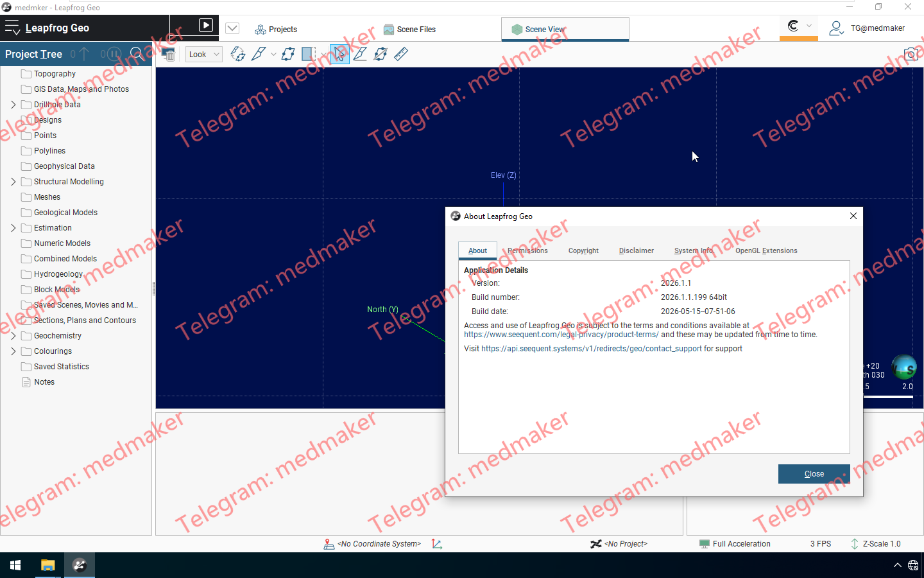This screenshot has height=578, width=924.
Task: Click the up-arrow tasks counter icon
Action: (84, 54)
